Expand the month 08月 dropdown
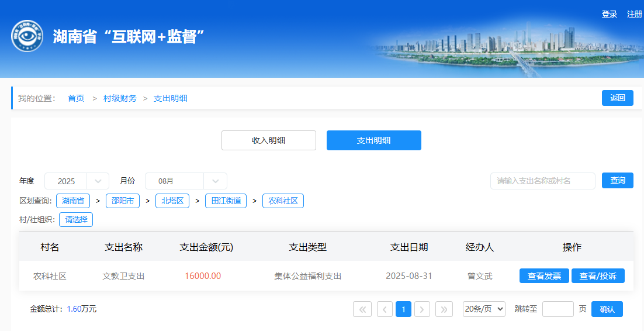Viewport: 644px width, 331px height. (x=186, y=181)
